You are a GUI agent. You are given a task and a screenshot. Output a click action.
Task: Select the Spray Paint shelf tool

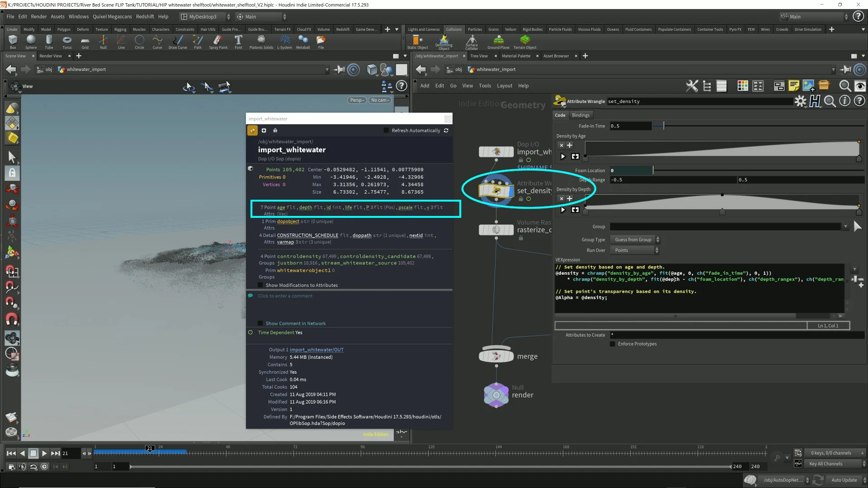point(218,42)
